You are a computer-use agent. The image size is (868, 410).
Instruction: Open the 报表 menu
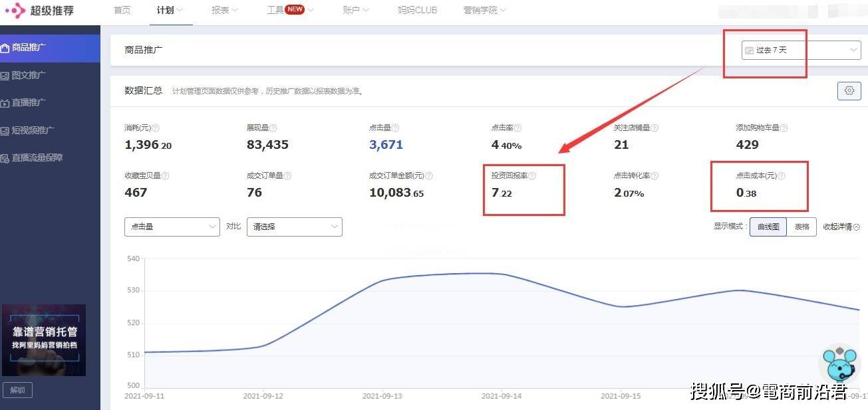pos(225,10)
